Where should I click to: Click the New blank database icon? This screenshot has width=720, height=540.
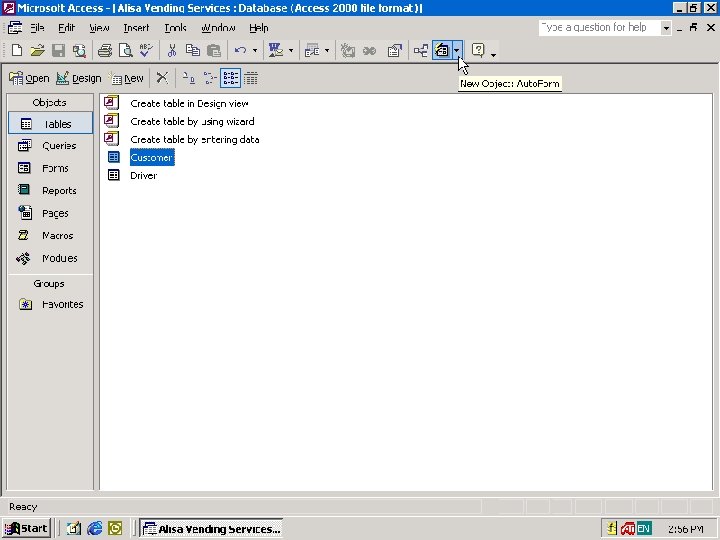[17, 50]
